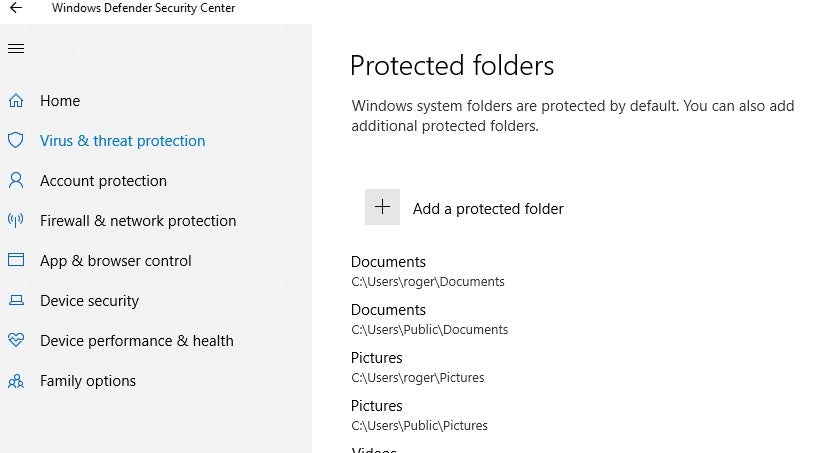Image resolution: width=826 pixels, height=453 pixels.
Task: Click the heart health monitor icon
Action: point(16,340)
